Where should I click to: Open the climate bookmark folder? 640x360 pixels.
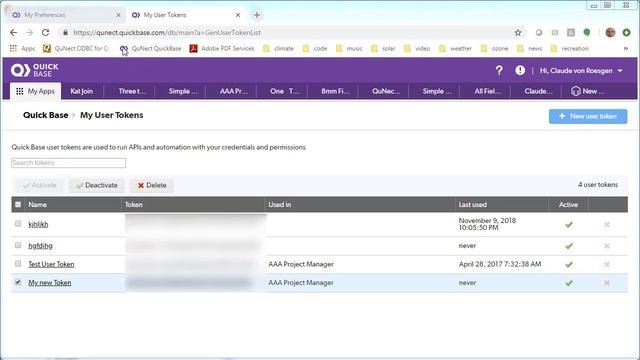pos(278,48)
